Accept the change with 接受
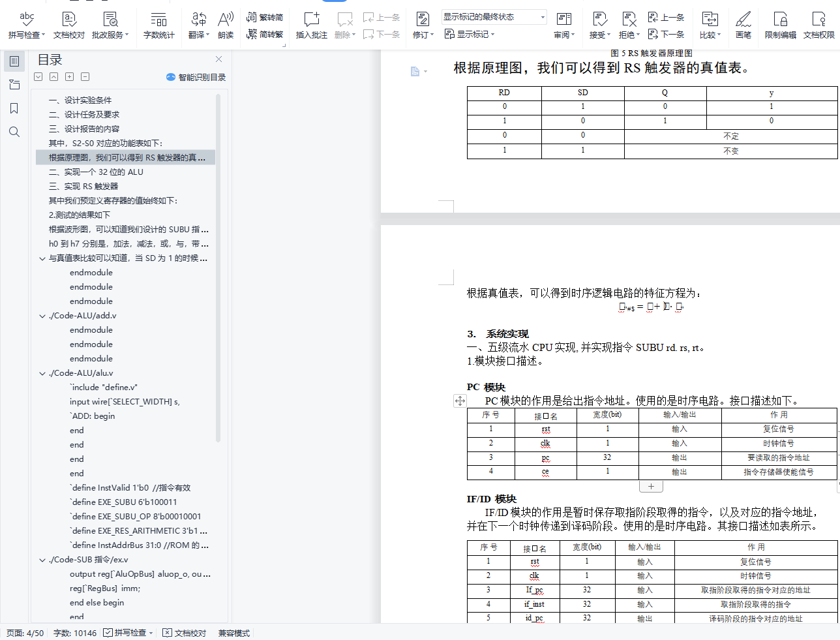Viewport: 840px width, 640px height. pyautogui.click(x=600, y=25)
